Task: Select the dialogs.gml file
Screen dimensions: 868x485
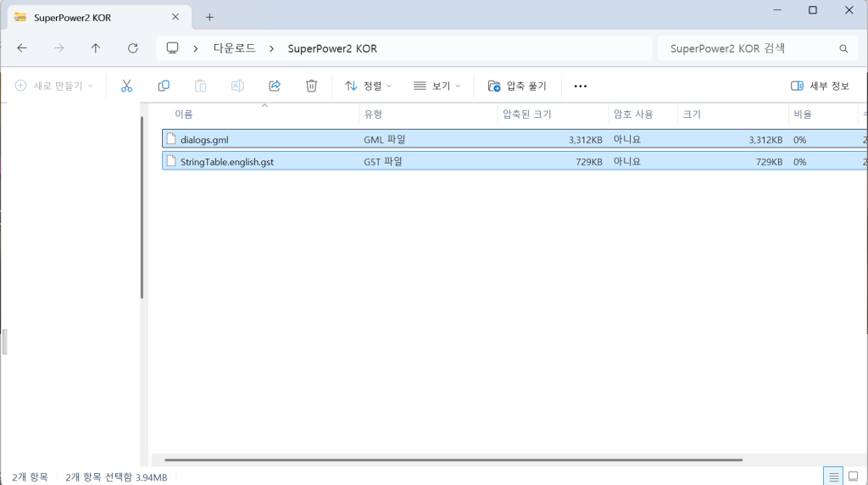Action: pyautogui.click(x=205, y=139)
